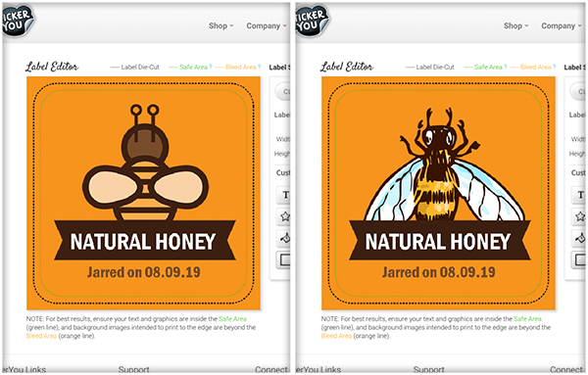Open the Company dropdown in the right page
The width and height of the screenshot is (588, 375).
point(562,25)
